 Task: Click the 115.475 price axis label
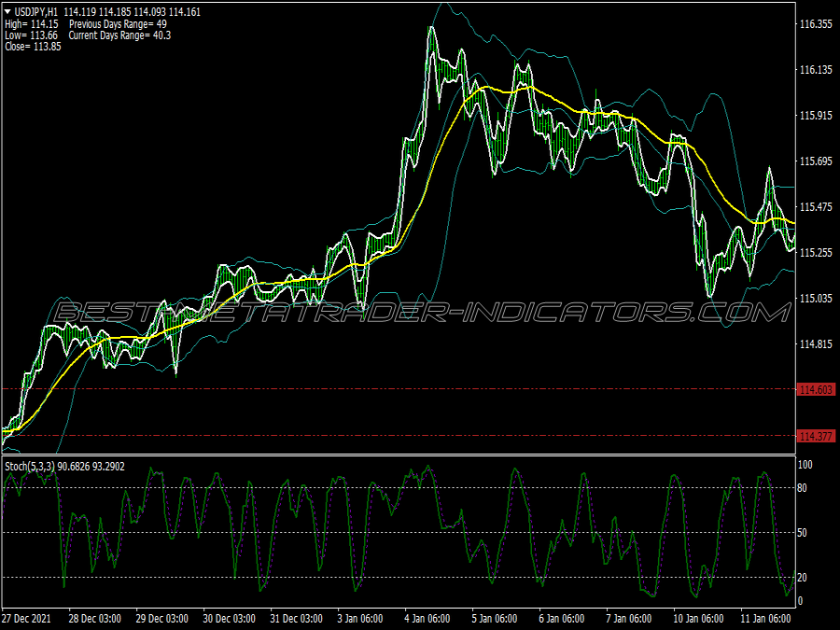pos(816,207)
